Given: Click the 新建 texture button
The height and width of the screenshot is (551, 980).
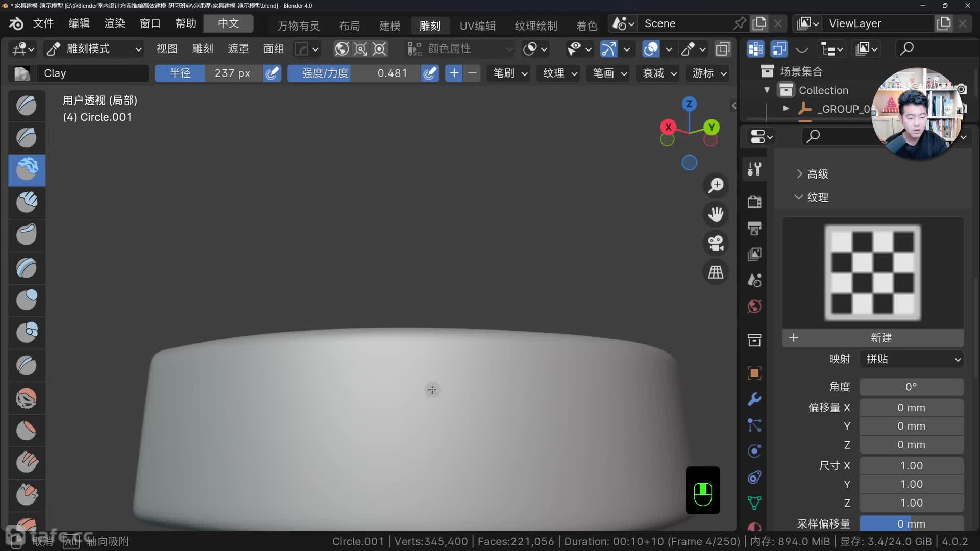Looking at the screenshot, I should [x=880, y=338].
